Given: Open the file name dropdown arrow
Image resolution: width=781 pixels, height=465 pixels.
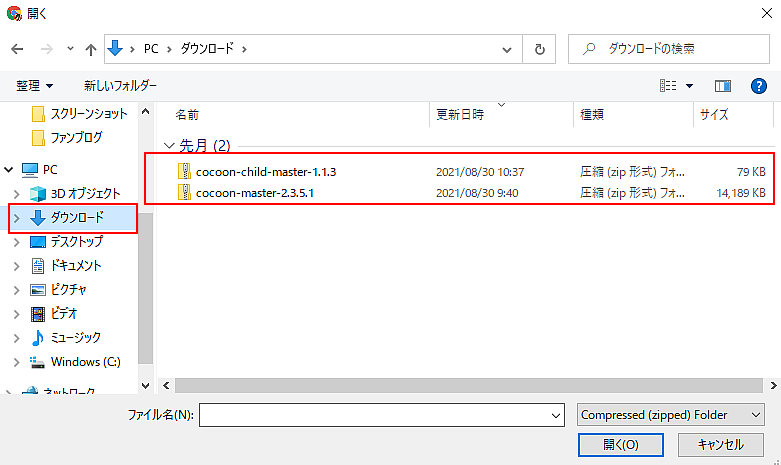Looking at the screenshot, I should point(556,415).
